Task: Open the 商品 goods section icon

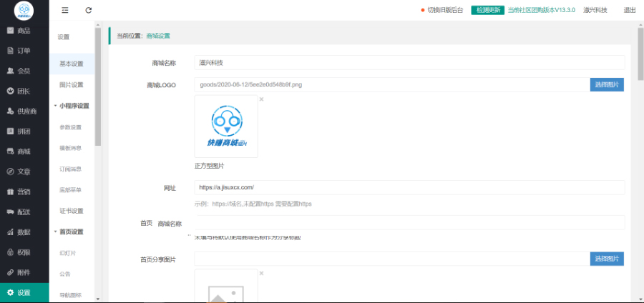Action: pyautogui.click(x=10, y=31)
